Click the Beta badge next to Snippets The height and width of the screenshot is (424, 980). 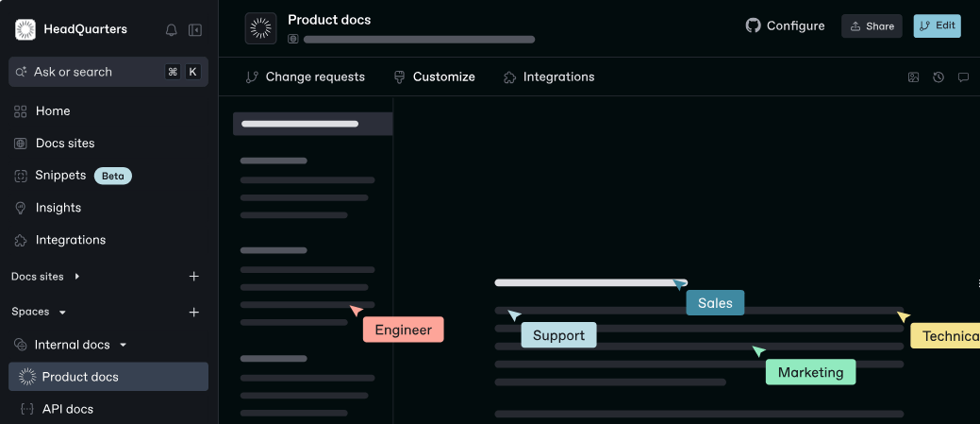(x=113, y=177)
